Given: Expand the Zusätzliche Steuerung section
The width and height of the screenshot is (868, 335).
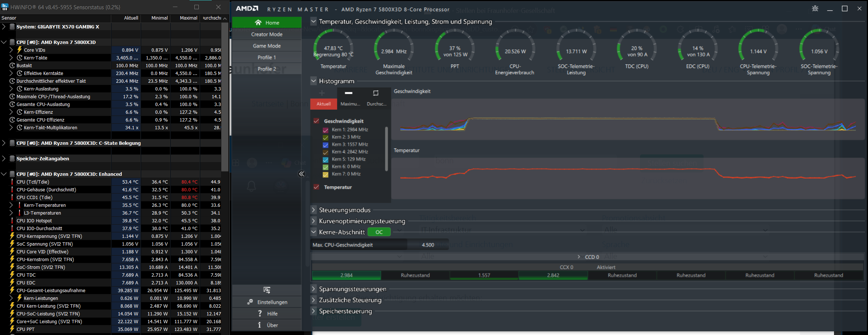Looking at the screenshot, I should click(313, 300).
